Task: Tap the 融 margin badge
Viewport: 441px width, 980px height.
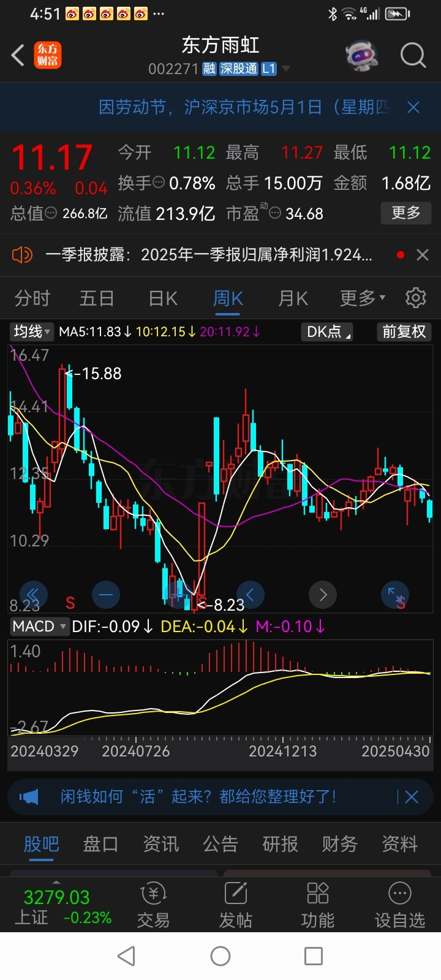Action: (x=209, y=69)
